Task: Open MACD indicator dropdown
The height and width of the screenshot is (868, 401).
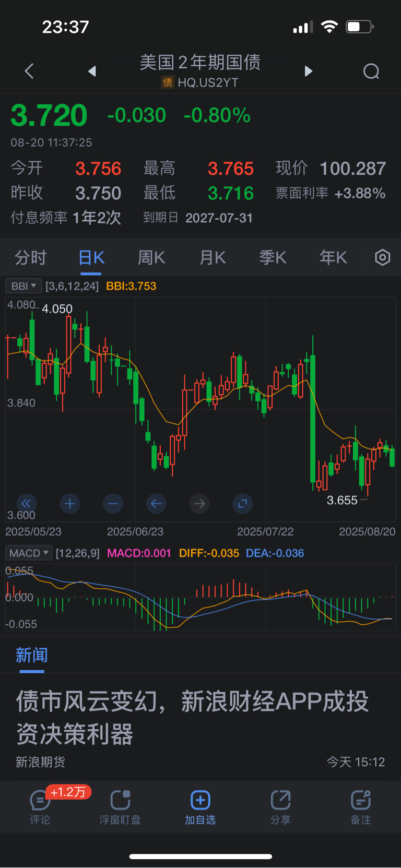Action: tap(29, 553)
